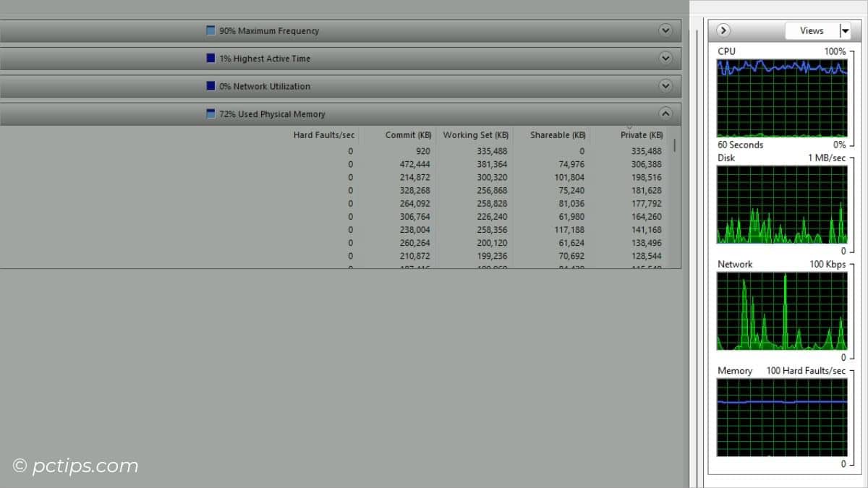The width and height of the screenshot is (868, 488).
Task: Click the legend square beside Used Physical Memory
Action: click(x=210, y=114)
